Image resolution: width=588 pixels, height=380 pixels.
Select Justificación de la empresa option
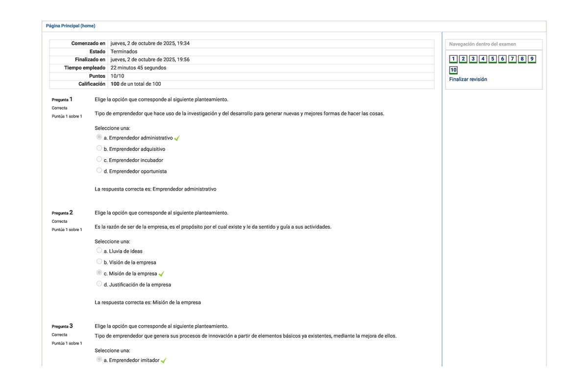[x=99, y=284]
